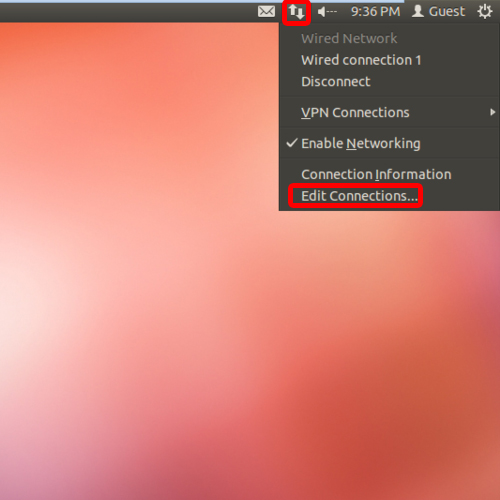Open the 9:36 PM clock calendar
This screenshot has height=500, width=500.
click(375, 12)
